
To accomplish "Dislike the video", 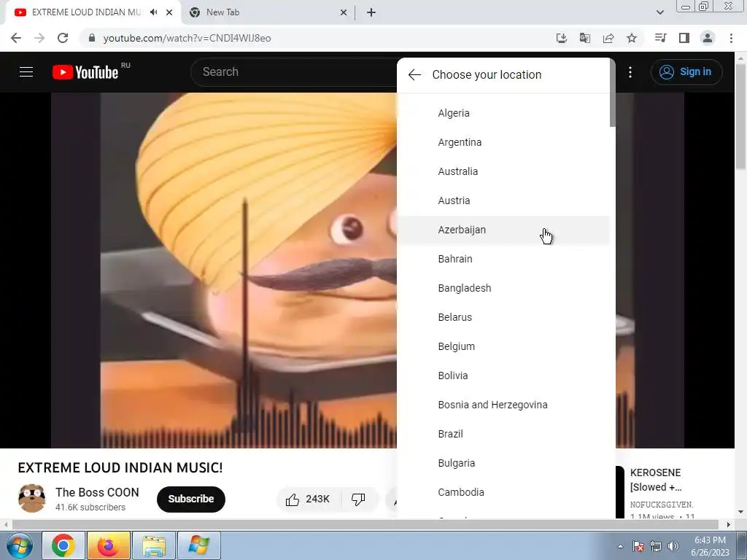I will 358,499.
